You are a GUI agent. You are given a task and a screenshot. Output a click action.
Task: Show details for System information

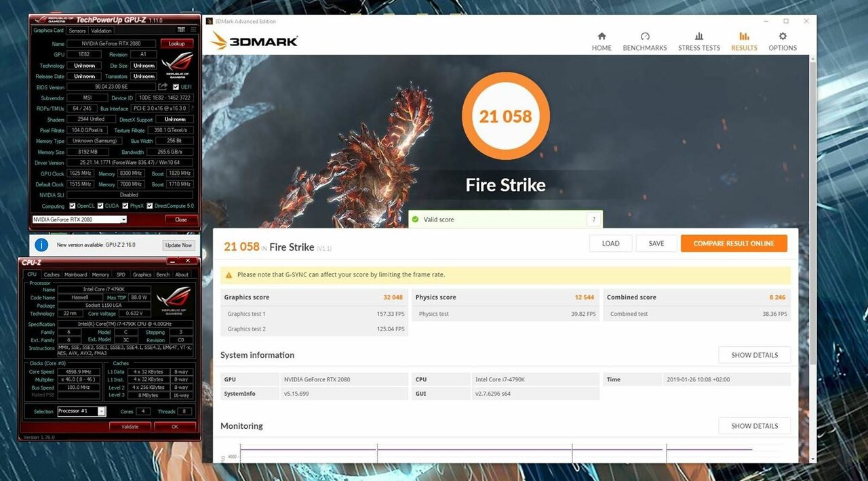click(x=754, y=355)
